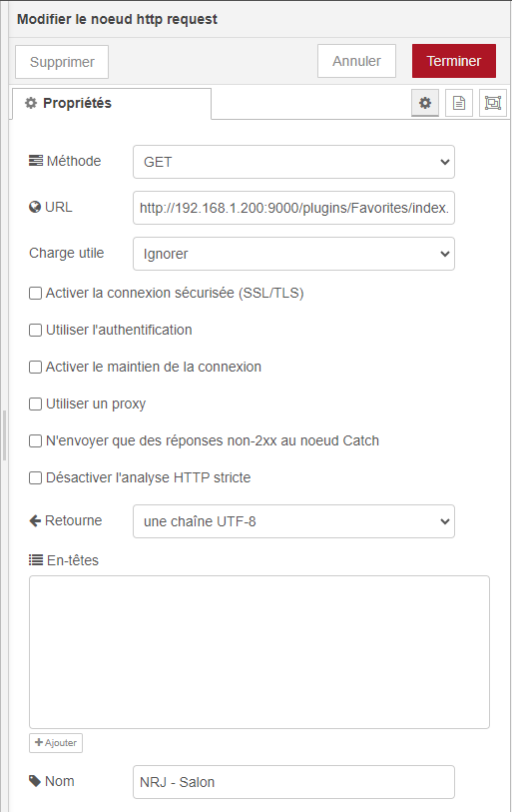
Task: Tick Utiliser l'authentification checkbox
Action: point(35,330)
